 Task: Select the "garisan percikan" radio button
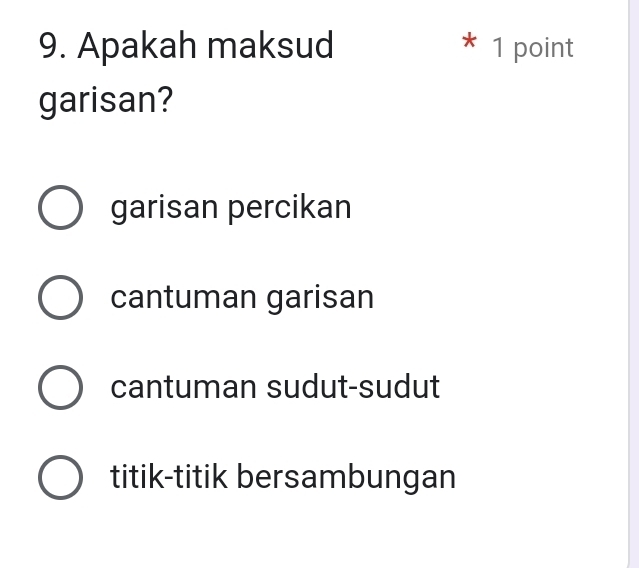point(61,210)
